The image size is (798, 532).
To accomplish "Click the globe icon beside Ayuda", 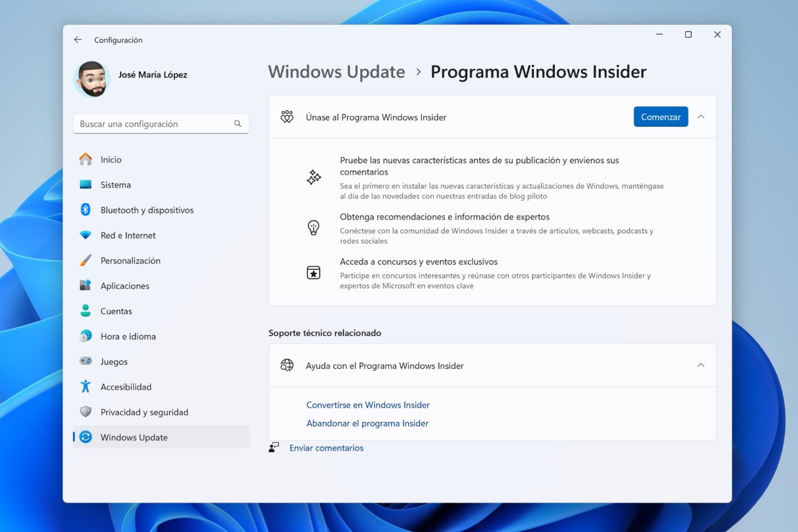I will (287, 365).
